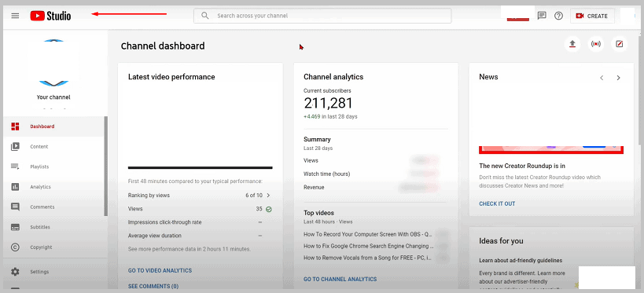Click the sidebar vertical scrollbar
Screen dimensions: 644x293
tap(105, 167)
